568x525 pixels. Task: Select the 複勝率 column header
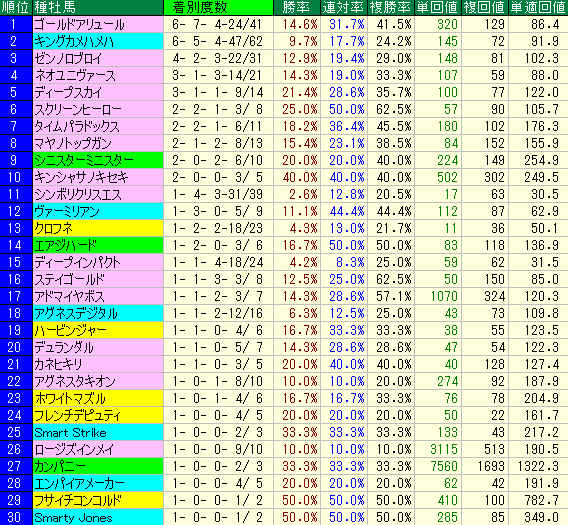[x=390, y=7]
